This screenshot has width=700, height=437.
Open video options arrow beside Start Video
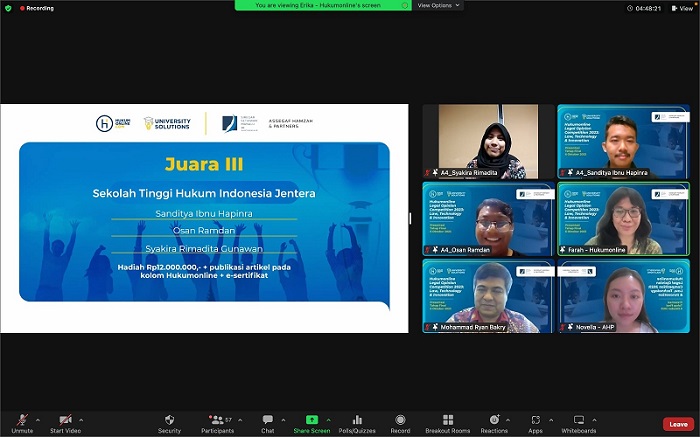(x=81, y=420)
